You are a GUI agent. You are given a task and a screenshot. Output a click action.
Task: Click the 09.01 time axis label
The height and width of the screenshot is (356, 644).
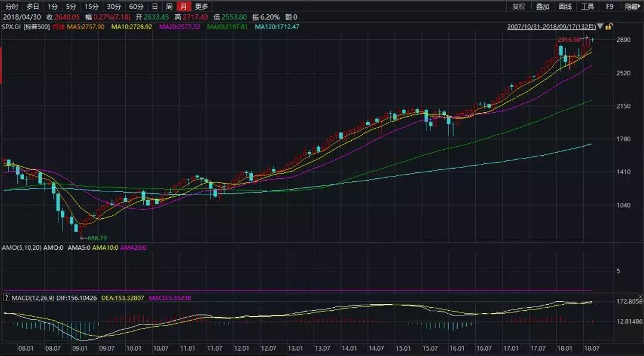pyautogui.click(x=80, y=348)
